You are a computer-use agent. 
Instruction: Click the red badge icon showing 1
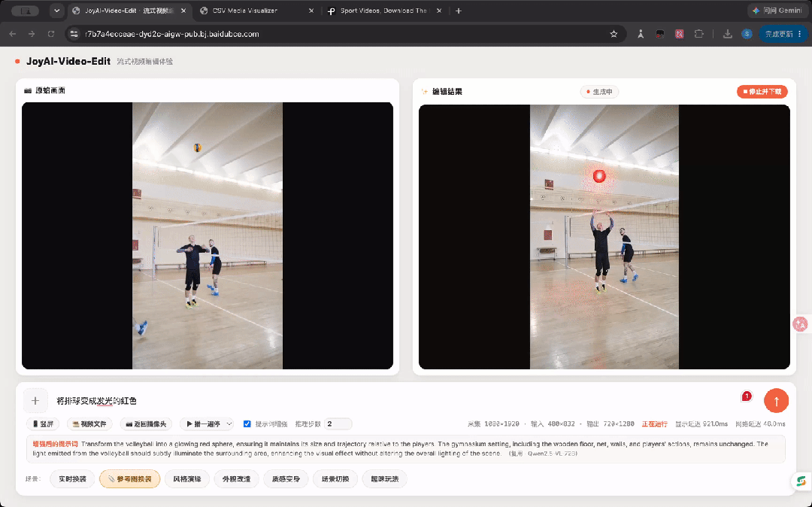tap(747, 396)
